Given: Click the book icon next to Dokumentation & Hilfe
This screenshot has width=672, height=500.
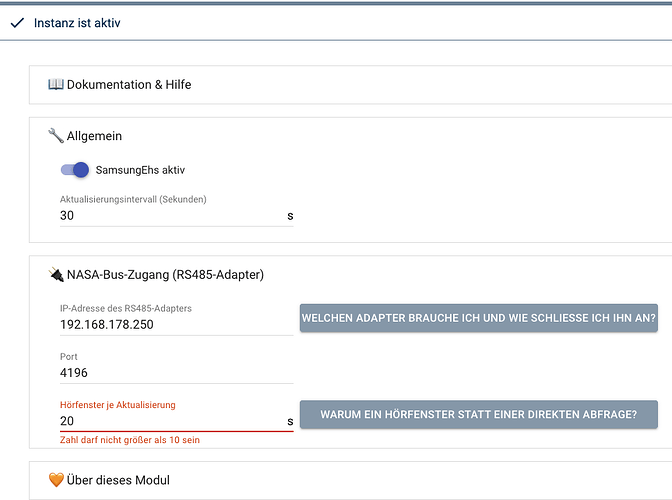Looking at the screenshot, I should 56,84.
